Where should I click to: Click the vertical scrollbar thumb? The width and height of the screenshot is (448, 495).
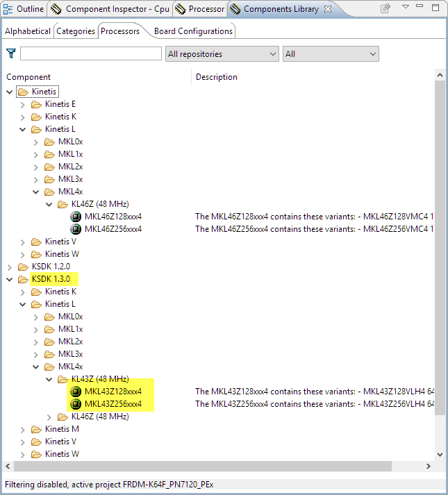click(x=440, y=248)
